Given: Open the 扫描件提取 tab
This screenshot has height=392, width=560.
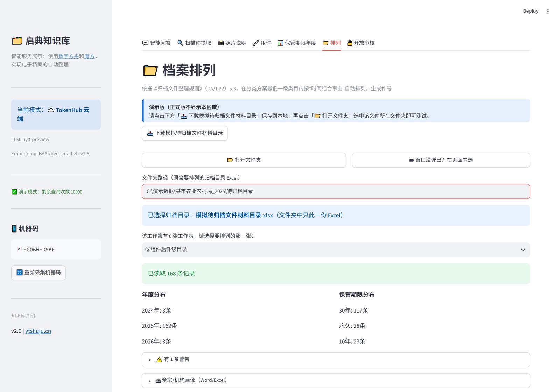Looking at the screenshot, I should [194, 43].
